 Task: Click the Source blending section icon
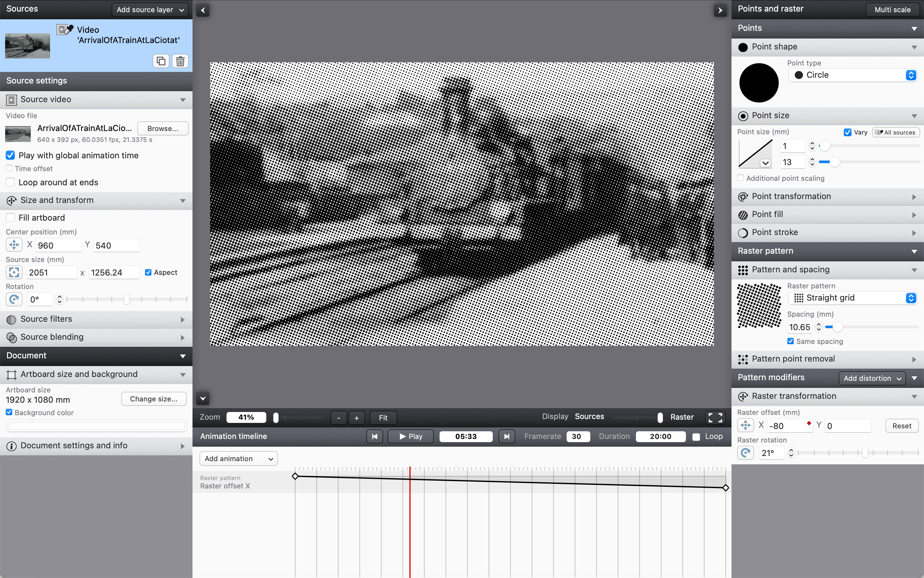tap(12, 337)
